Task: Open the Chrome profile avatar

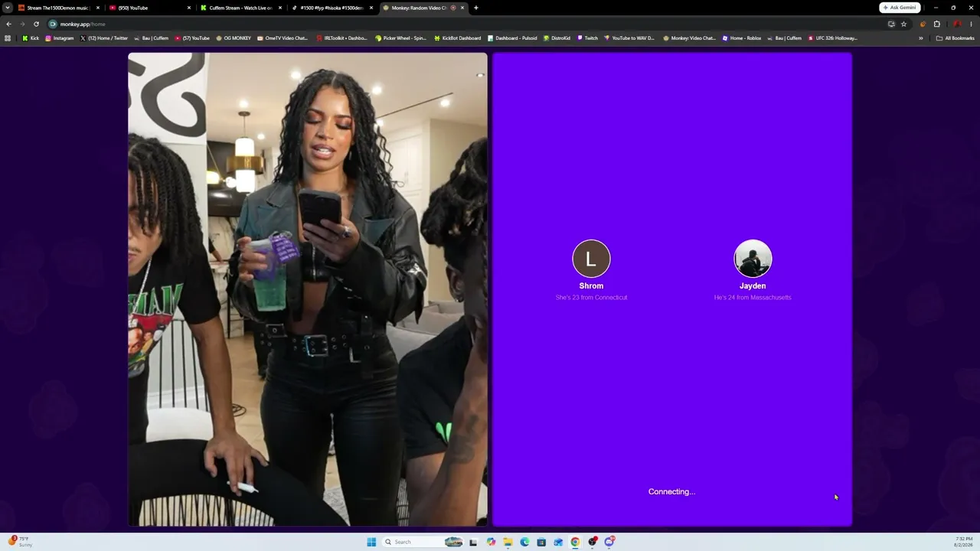Action: [956, 24]
